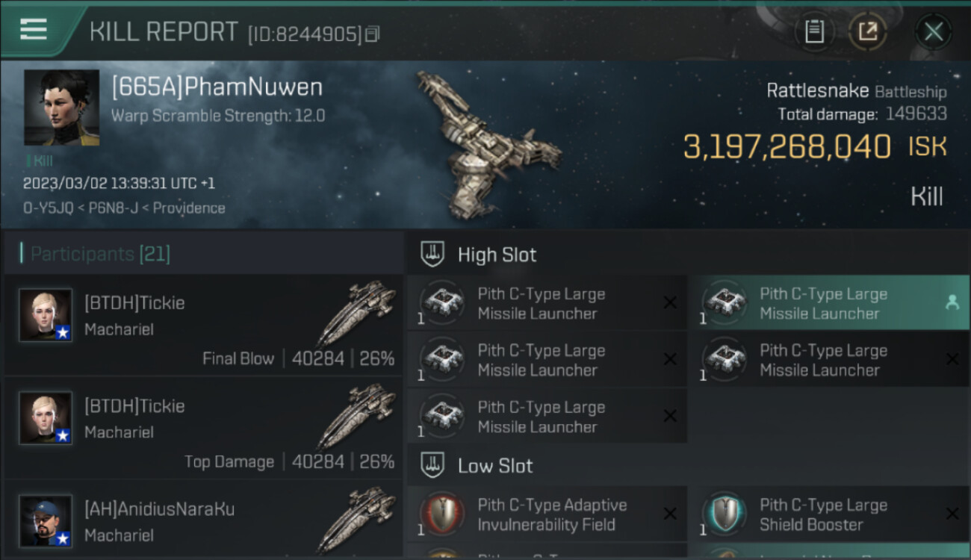Click the highlighted launcher's person icon

coord(952,302)
